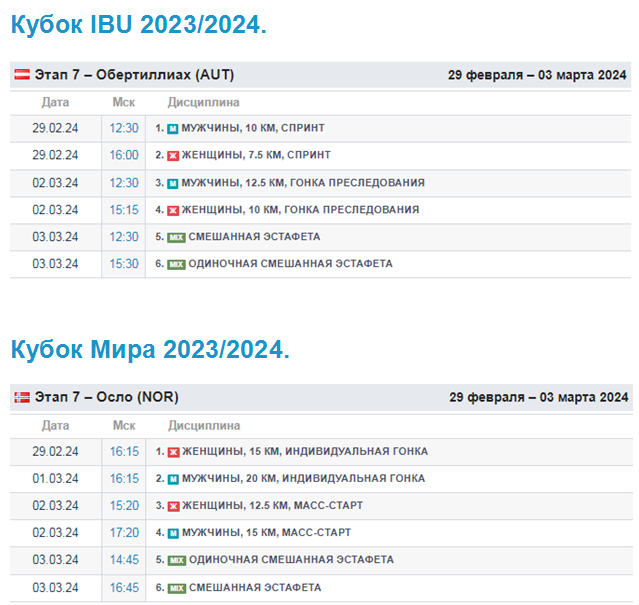Open the Кубок Мира 2023/2024 heading link
Screen dimensions: 639x605
[x=150, y=350]
